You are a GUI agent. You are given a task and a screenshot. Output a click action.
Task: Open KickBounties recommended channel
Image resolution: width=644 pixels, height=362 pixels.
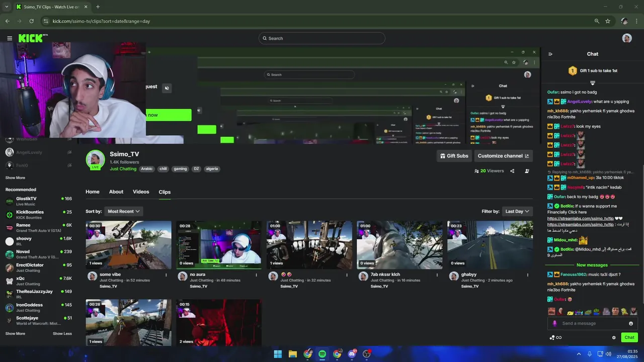[39, 214]
